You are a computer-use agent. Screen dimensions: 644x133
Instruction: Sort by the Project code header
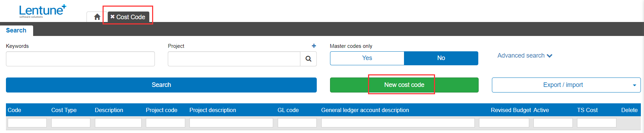[x=162, y=110]
